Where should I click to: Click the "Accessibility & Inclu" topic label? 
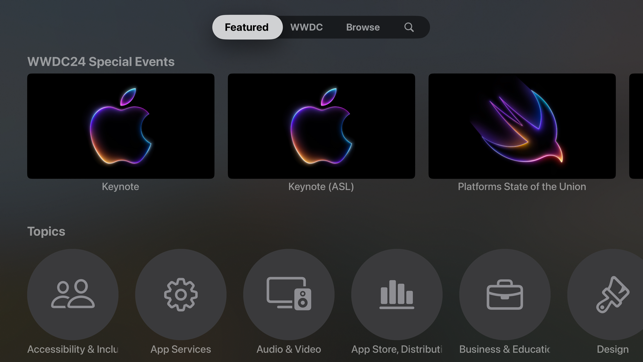pyautogui.click(x=73, y=349)
